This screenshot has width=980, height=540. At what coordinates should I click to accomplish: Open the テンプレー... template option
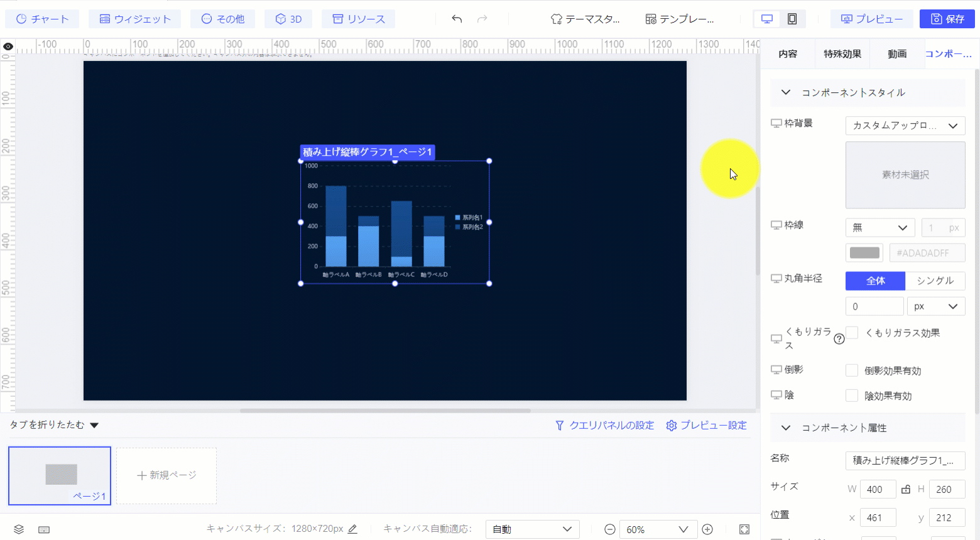tap(680, 19)
